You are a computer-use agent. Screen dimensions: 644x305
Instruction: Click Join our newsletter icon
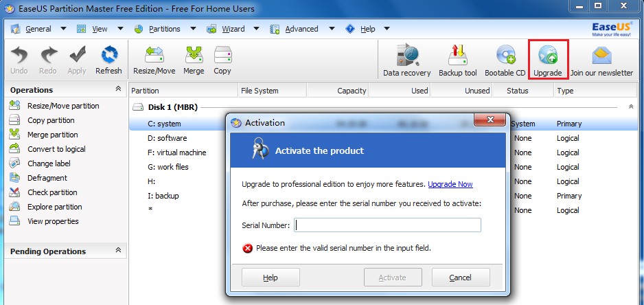601,56
